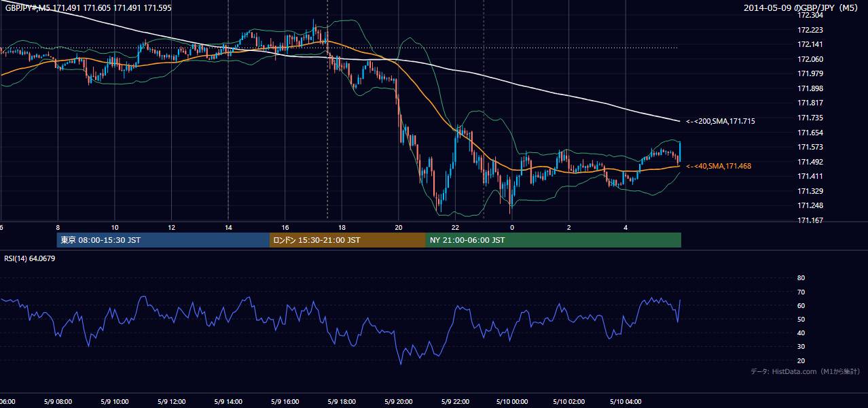868x408 pixels.
Task: Click the 5/10 04:00 time axis label
Action: click(x=626, y=401)
